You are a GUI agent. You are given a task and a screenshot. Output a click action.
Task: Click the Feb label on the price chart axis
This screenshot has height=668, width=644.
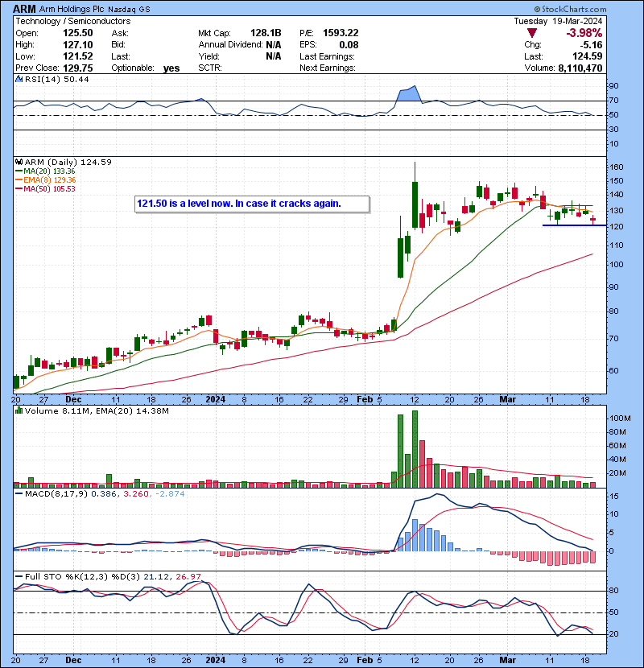(365, 400)
